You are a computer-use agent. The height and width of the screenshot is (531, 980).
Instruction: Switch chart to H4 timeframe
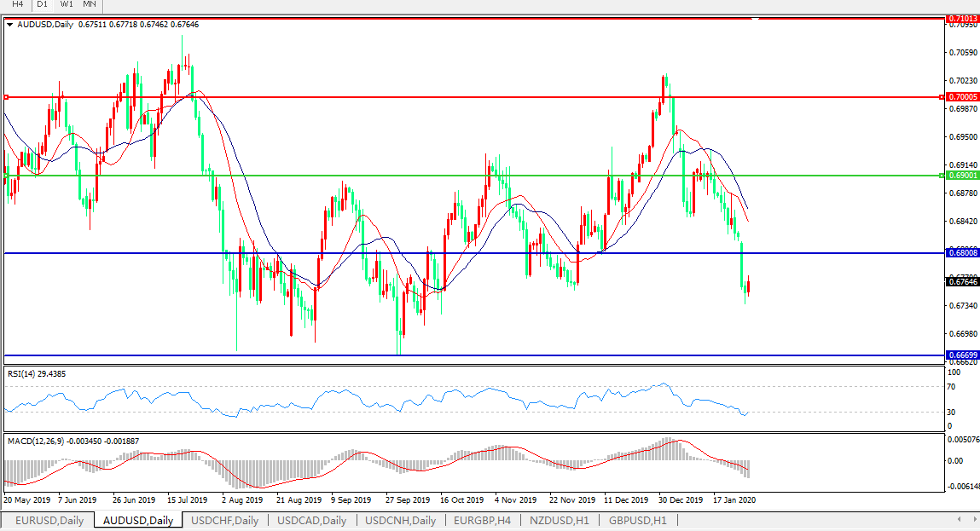17,4
